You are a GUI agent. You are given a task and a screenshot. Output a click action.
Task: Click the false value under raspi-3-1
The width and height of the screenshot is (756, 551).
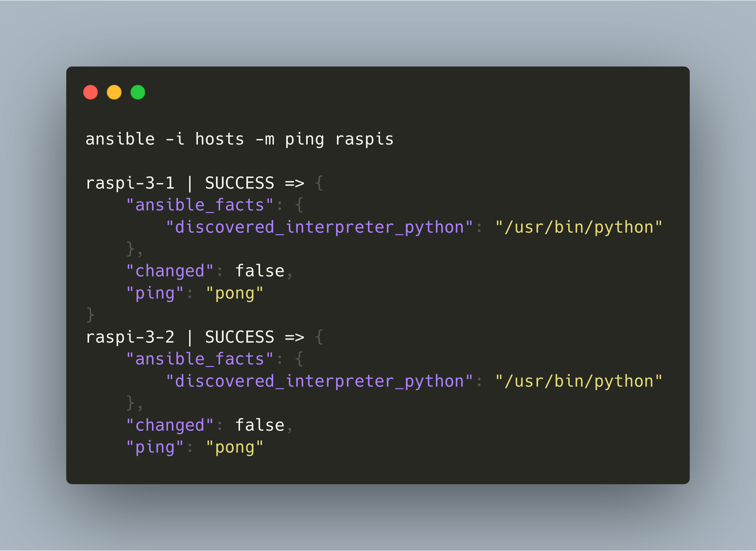[260, 271]
